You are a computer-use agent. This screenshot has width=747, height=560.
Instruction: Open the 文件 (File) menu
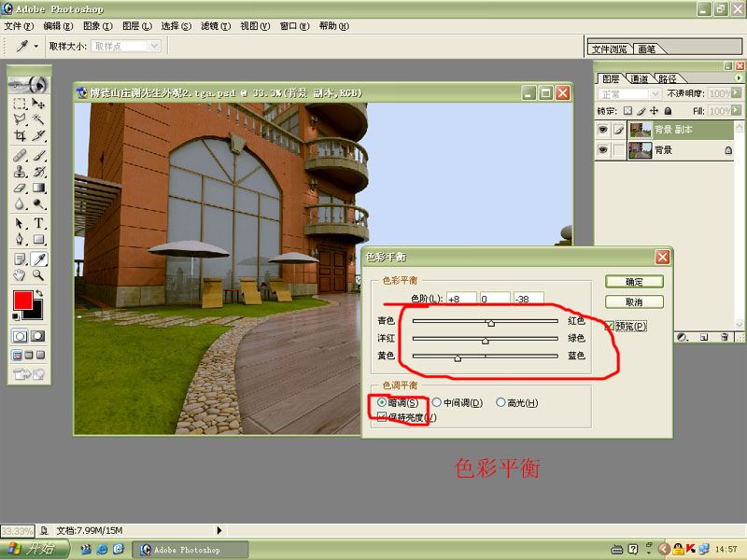[x=19, y=26]
